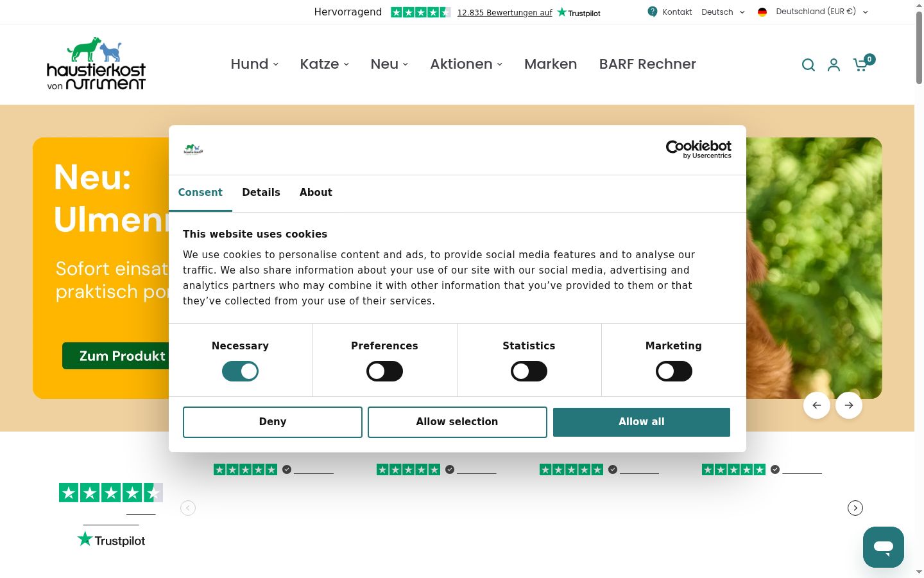Enable the Statistics cookies switch
The width and height of the screenshot is (924, 578).
point(529,371)
